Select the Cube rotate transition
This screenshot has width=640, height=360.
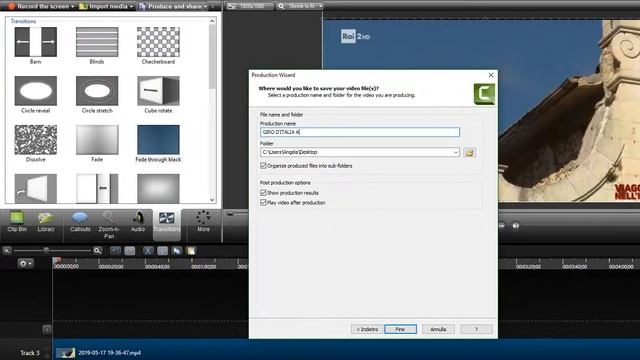(x=158, y=91)
